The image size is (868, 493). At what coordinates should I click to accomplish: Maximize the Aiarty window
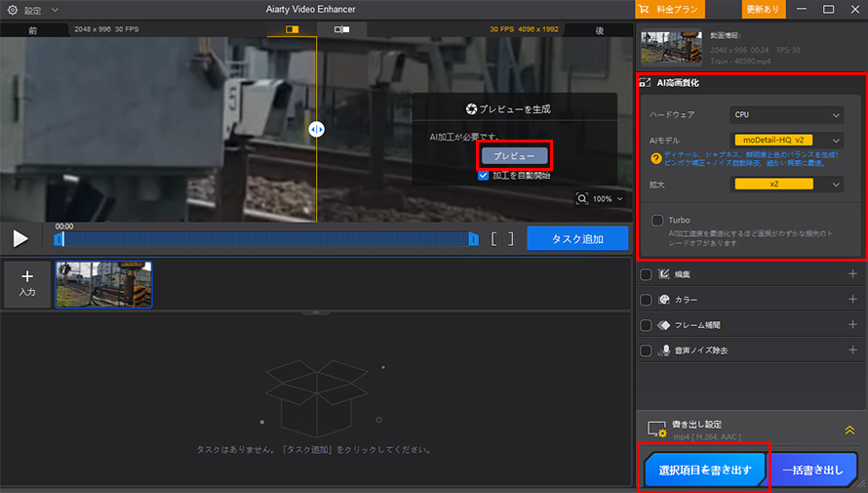(x=828, y=10)
